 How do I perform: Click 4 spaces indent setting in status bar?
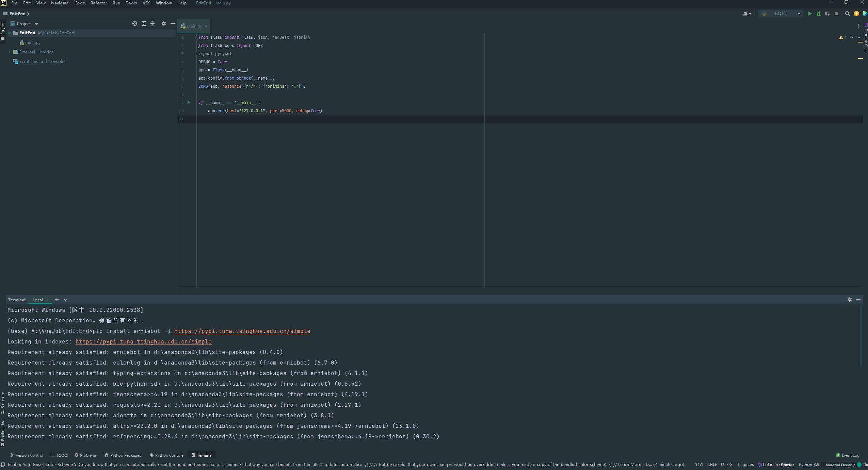(x=745, y=465)
